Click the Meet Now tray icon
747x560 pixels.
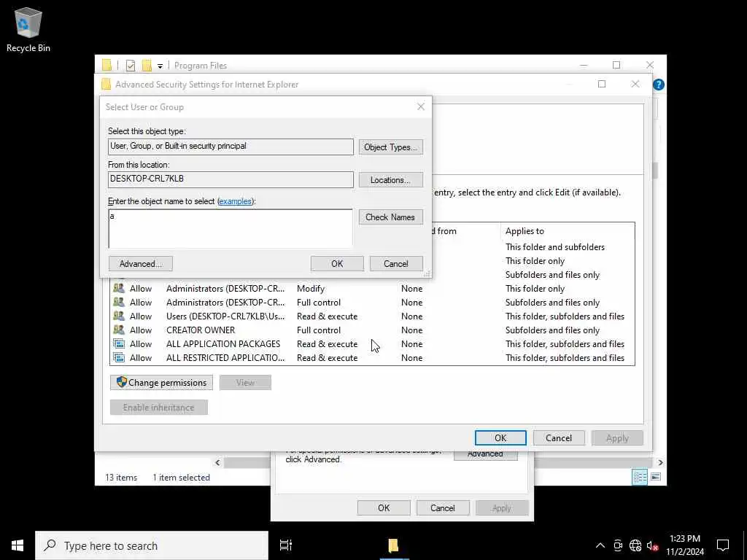click(618, 545)
